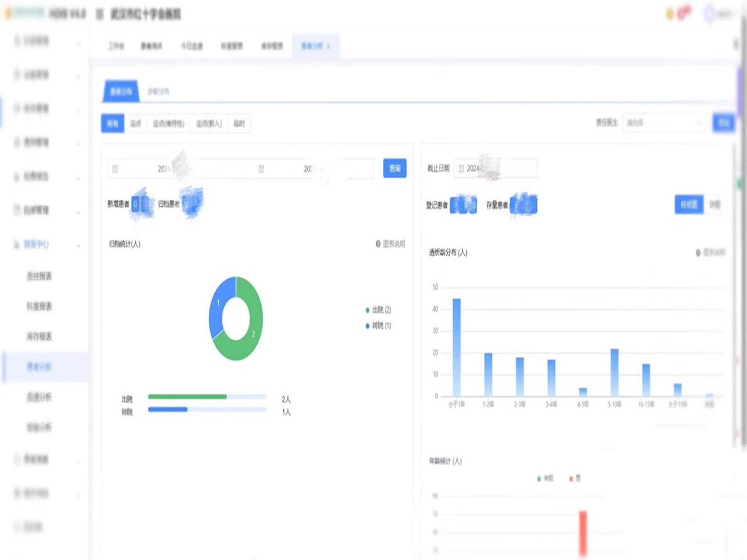Click the 图表说明 info icon for 归档统计
Screen dimensions: 747x560
pyautogui.click(x=378, y=244)
